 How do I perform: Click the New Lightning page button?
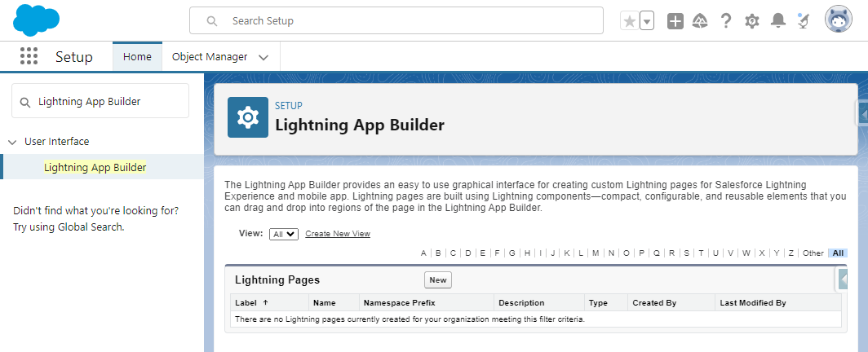438,280
